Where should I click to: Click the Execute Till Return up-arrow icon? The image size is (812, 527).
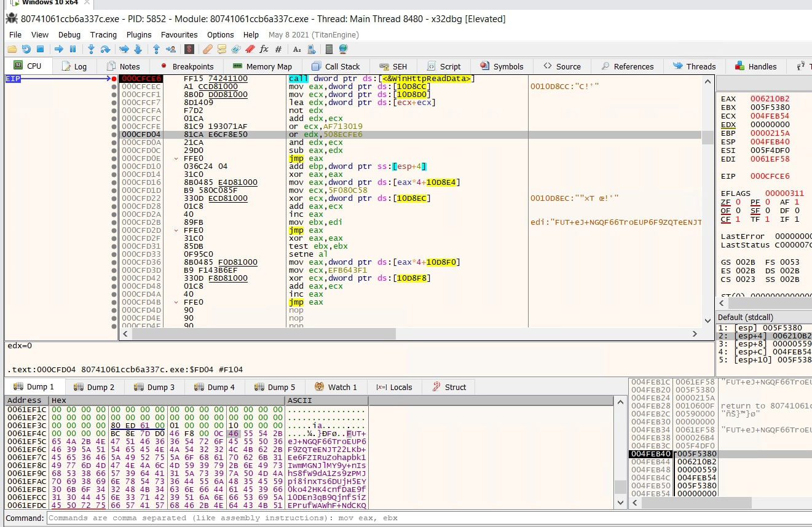coord(156,49)
